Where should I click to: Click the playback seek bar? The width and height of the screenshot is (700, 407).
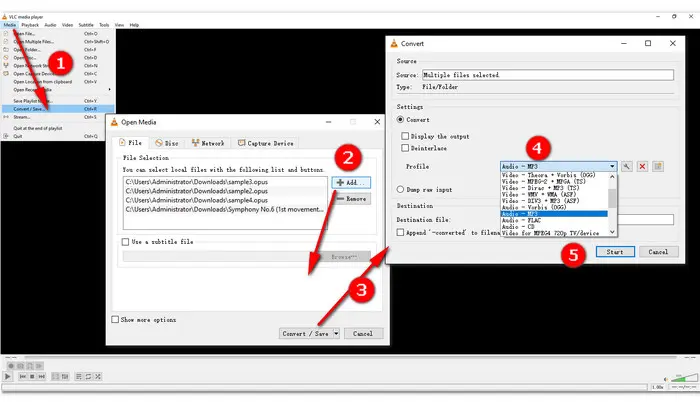coord(350,357)
